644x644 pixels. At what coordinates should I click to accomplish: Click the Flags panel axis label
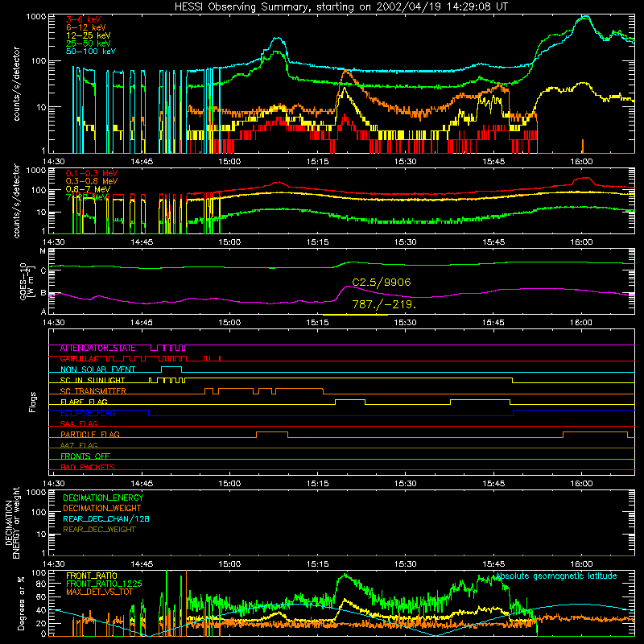tap(32, 402)
